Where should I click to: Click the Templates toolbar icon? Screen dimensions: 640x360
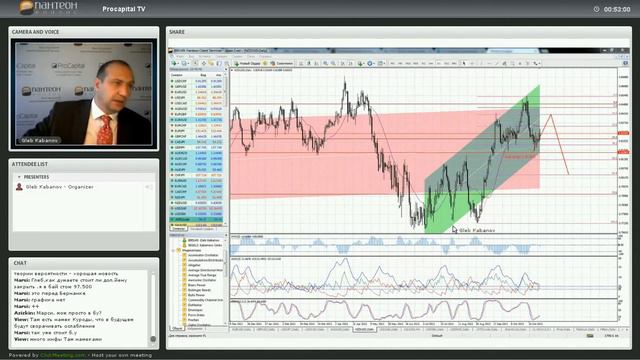click(380, 63)
